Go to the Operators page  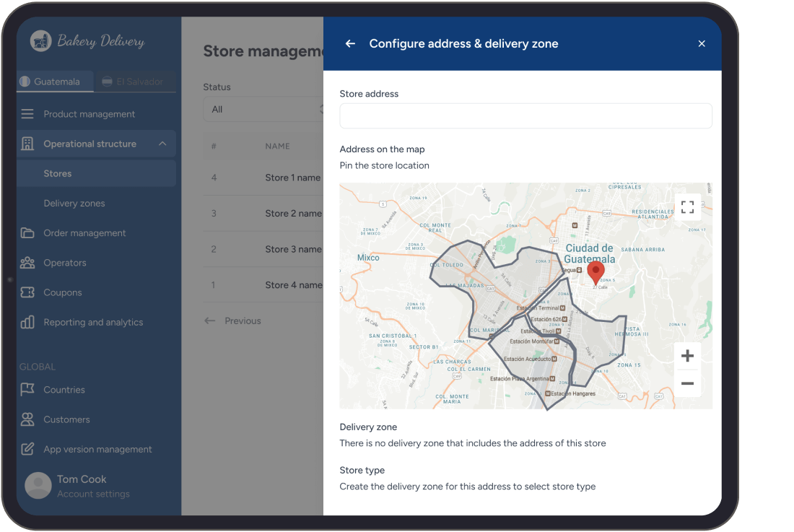click(65, 263)
